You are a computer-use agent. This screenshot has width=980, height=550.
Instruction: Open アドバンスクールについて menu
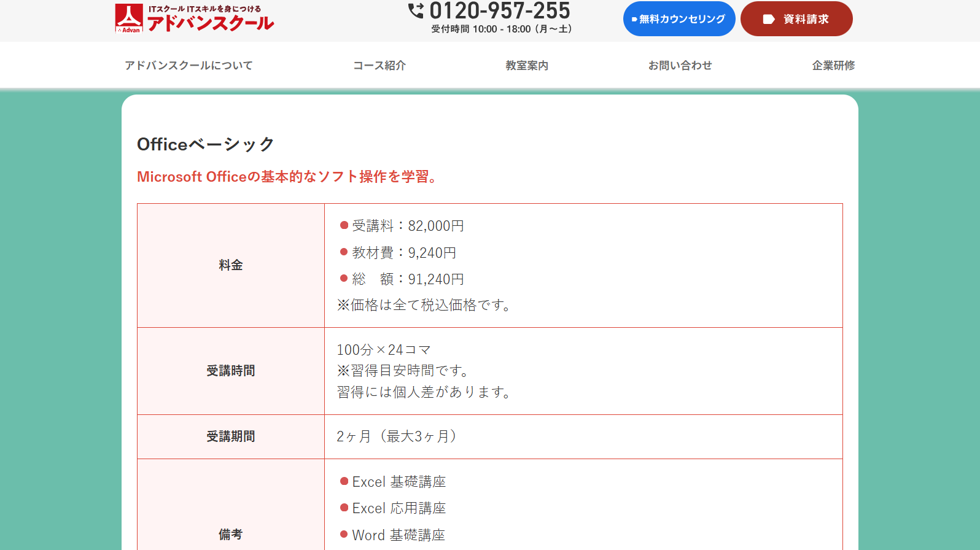click(x=189, y=65)
